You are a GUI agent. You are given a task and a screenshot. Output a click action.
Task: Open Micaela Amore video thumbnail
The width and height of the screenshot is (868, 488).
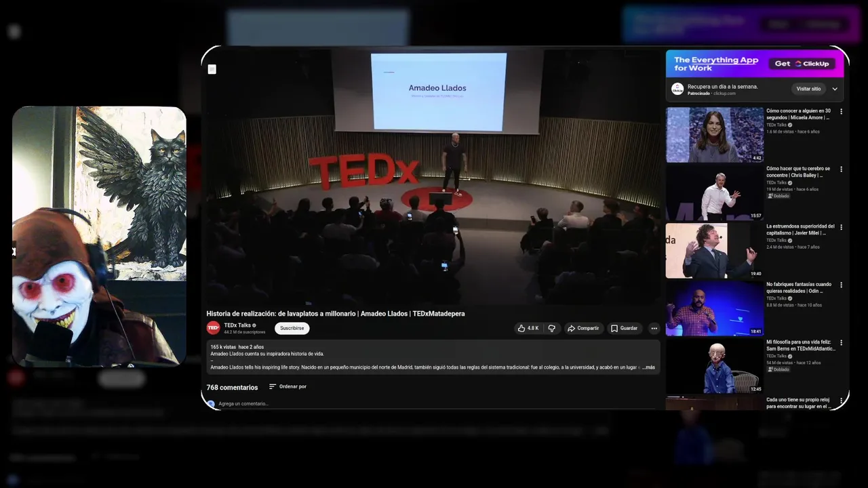[714, 135]
